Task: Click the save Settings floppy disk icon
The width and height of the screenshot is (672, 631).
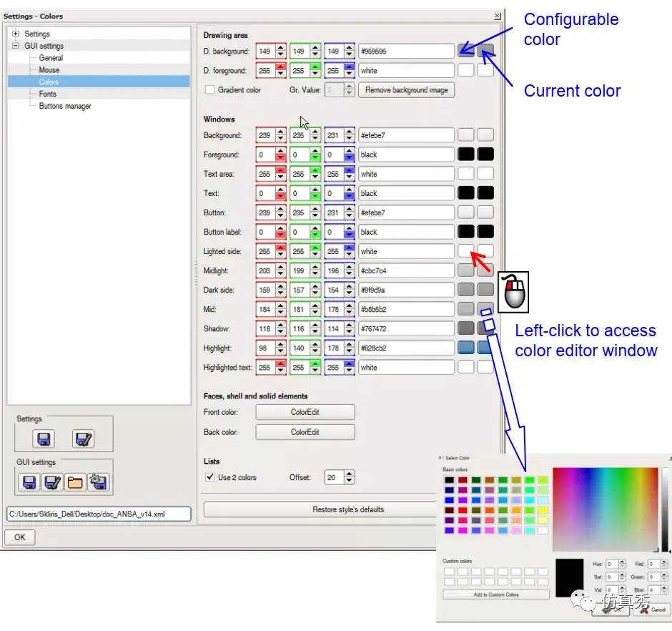Action: [x=44, y=439]
